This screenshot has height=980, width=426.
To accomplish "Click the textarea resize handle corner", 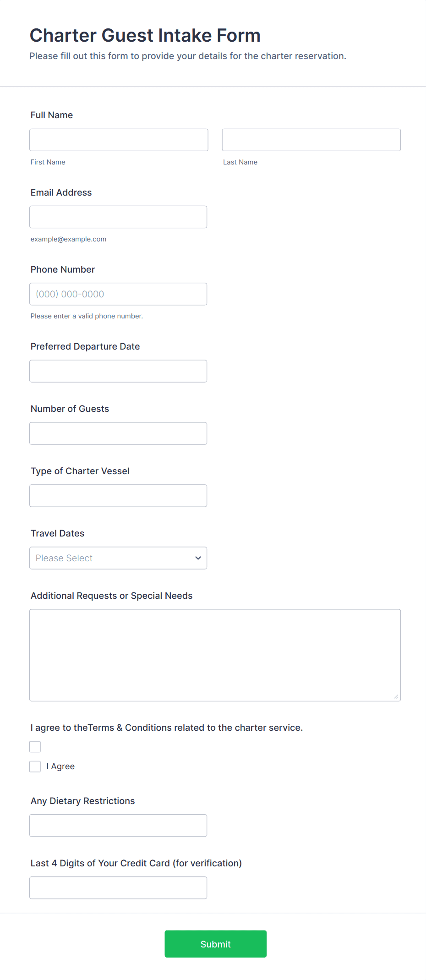I will click(x=396, y=696).
